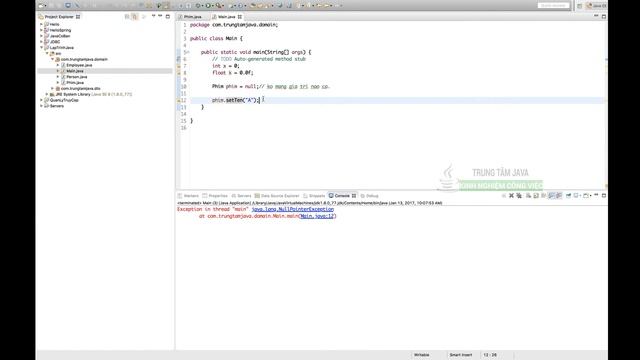Expand JRE System Library node
The image size is (640, 360).
click(47, 94)
